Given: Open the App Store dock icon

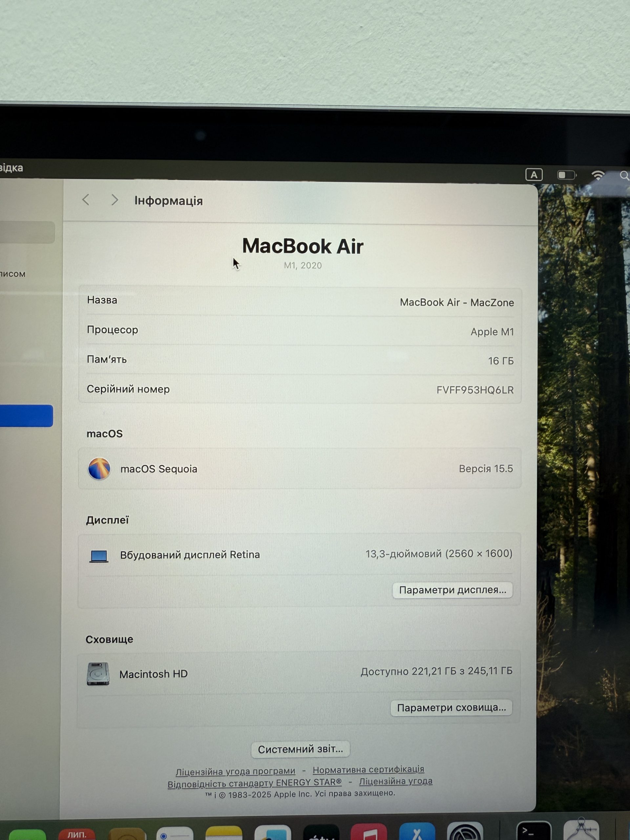Looking at the screenshot, I should pos(417,831).
